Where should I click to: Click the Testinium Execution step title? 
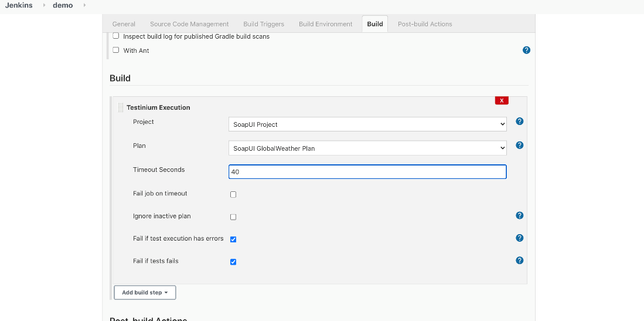158,107
